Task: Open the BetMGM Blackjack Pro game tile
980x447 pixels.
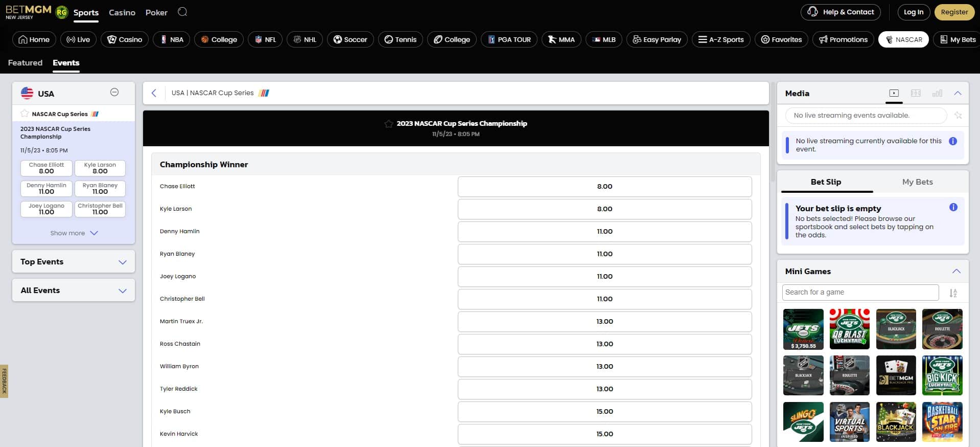Action: (896, 375)
